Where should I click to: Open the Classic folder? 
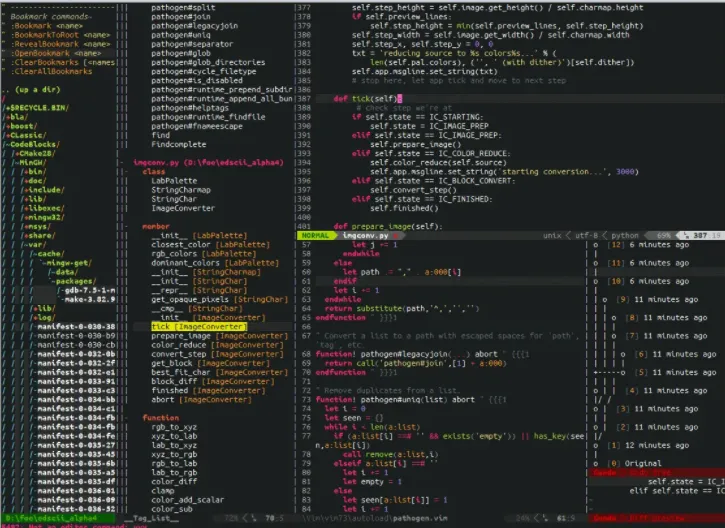(x=25, y=135)
